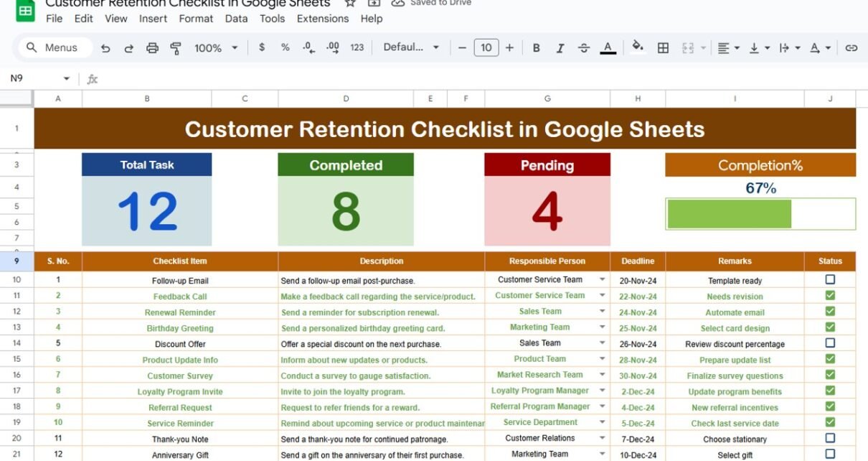This screenshot has width=868, height=461.
Task: Open the Default font dropdown
Action: (x=411, y=47)
